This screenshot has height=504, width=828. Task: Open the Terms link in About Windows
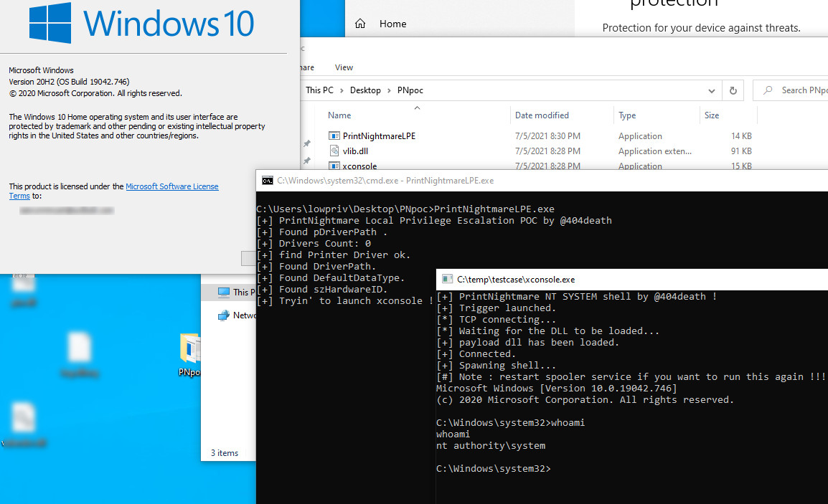coord(19,196)
